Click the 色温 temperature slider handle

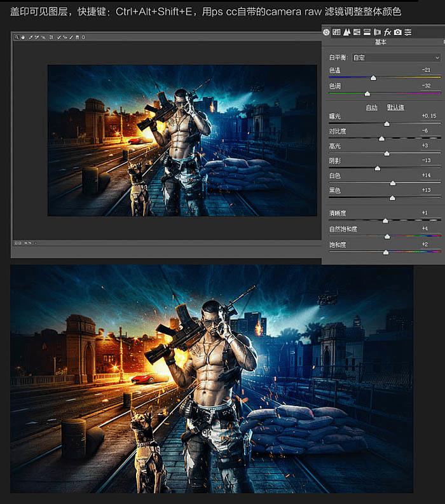[x=373, y=78]
